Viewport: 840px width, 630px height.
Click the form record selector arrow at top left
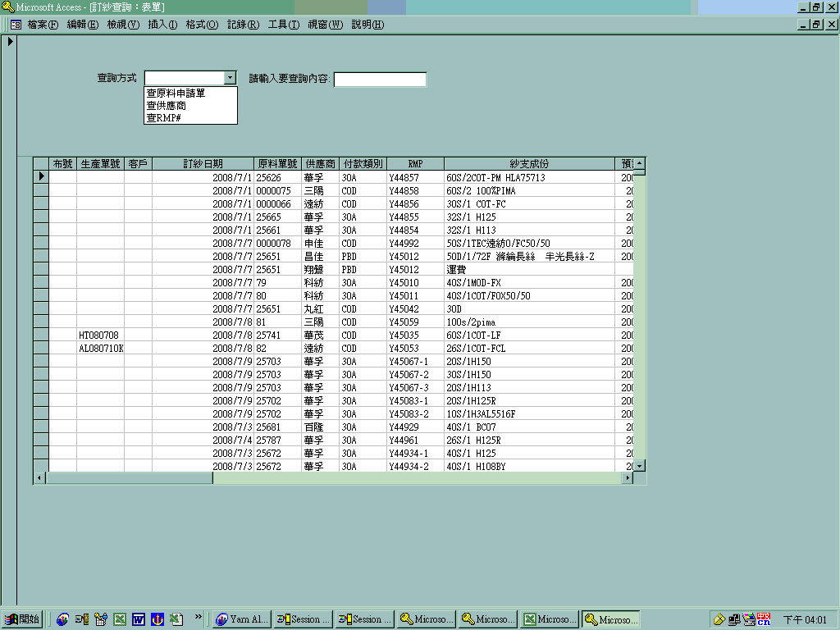[10, 41]
